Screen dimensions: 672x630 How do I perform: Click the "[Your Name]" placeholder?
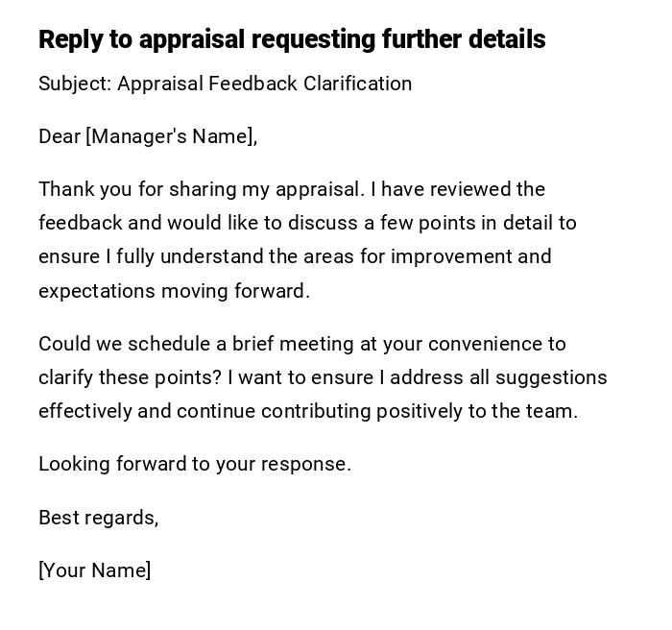94,570
